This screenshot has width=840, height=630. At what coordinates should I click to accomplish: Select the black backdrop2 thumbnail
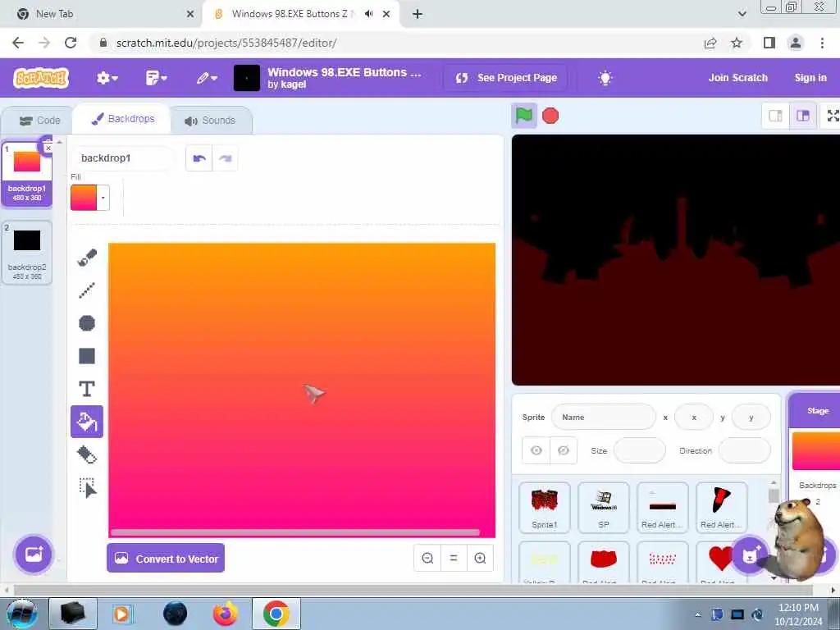point(27,253)
